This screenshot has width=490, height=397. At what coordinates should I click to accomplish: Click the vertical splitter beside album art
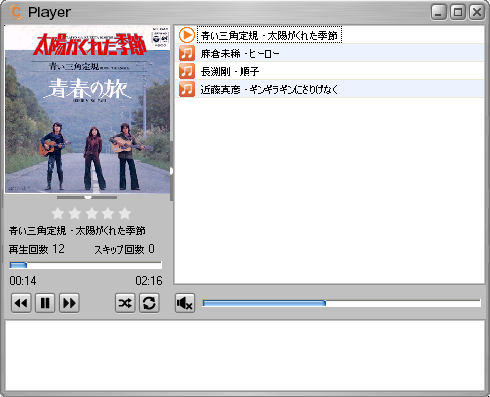pos(171,171)
